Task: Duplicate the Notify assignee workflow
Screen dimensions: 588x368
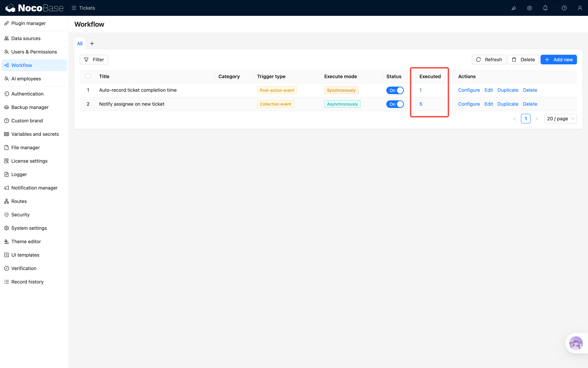Action: pos(508,104)
